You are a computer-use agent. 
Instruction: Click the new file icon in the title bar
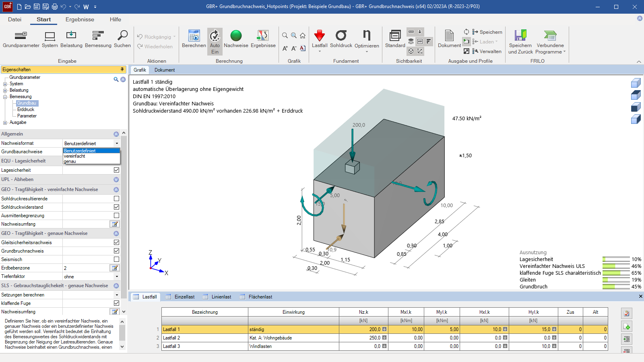coord(19,6)
